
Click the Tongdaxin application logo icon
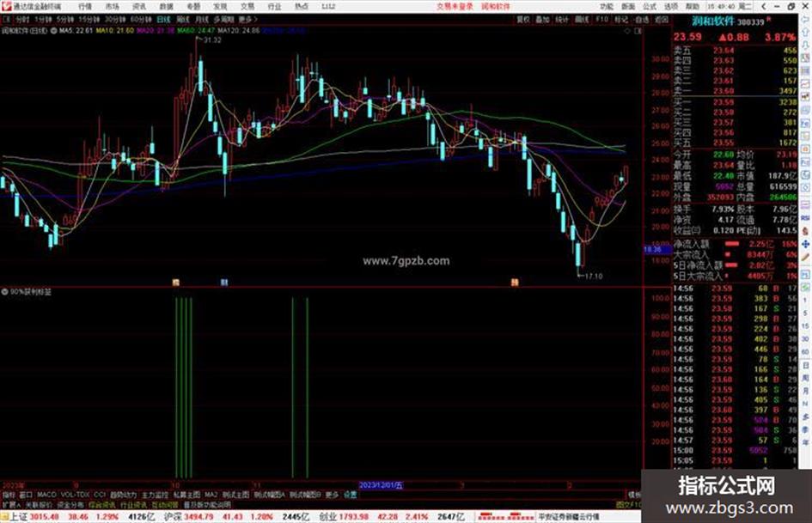coord(6,6)
